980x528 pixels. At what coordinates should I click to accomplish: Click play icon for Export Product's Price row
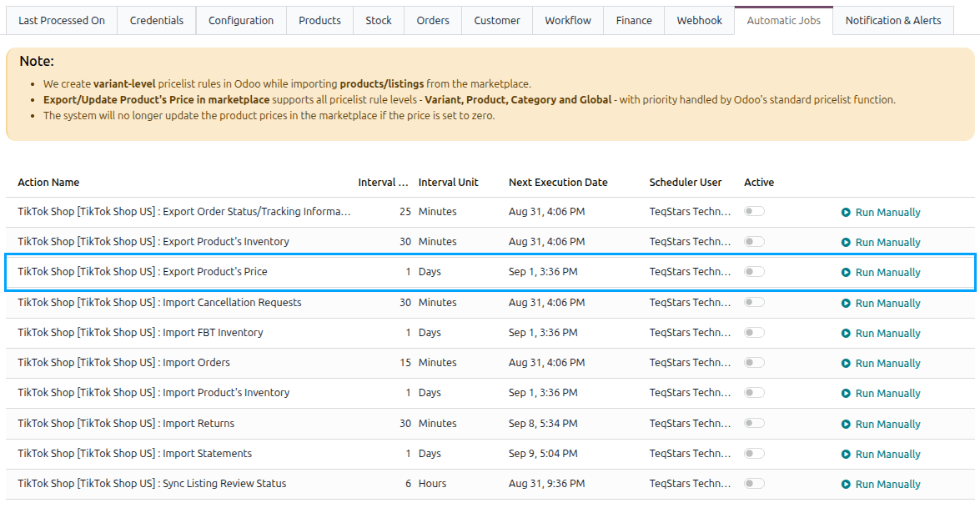pos(846,273)
